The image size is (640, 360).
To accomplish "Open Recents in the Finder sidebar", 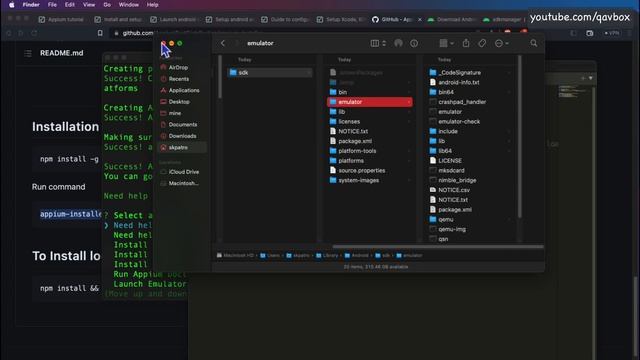I will coord(179,79).
